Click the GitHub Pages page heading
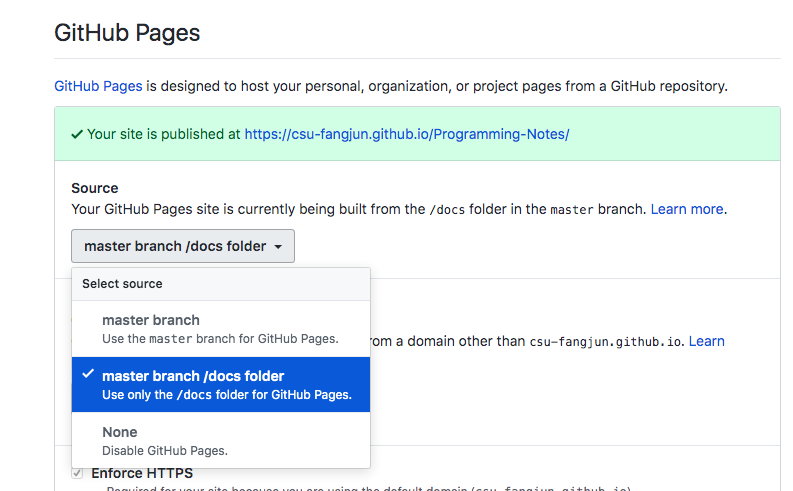The image size is (793, 491). [127, 33]
